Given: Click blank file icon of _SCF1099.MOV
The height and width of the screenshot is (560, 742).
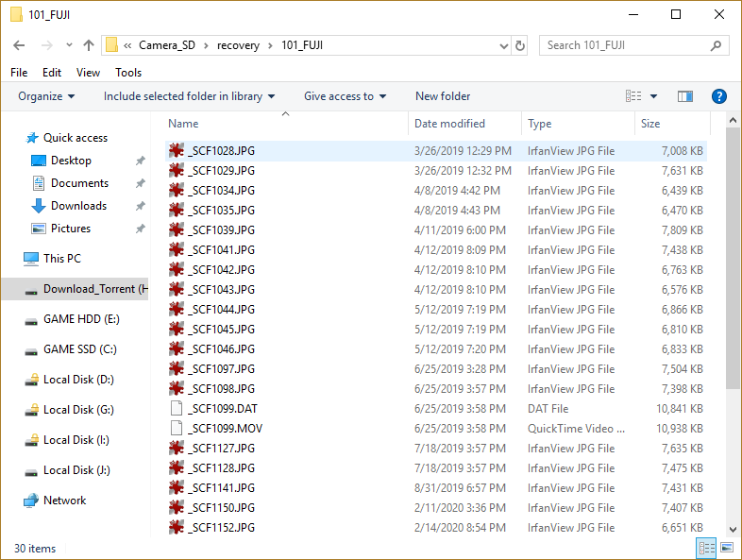Looking at the screenshot, I should click(177, 429).
